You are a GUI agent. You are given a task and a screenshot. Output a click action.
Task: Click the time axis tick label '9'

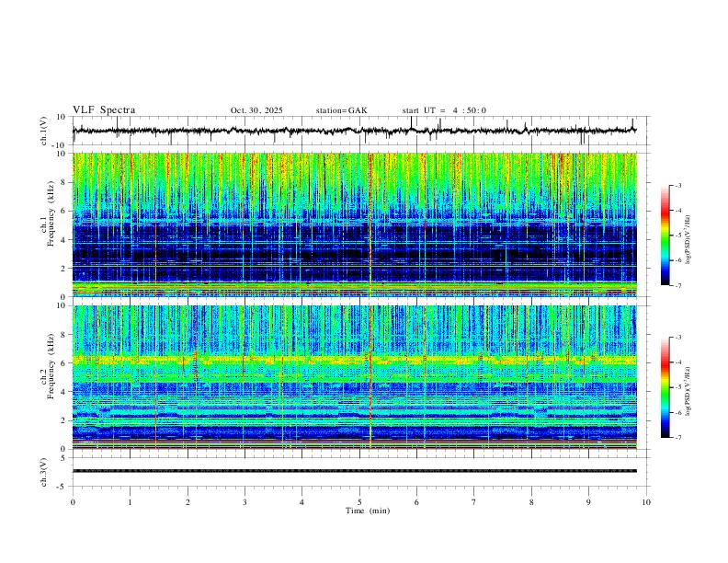588,502
